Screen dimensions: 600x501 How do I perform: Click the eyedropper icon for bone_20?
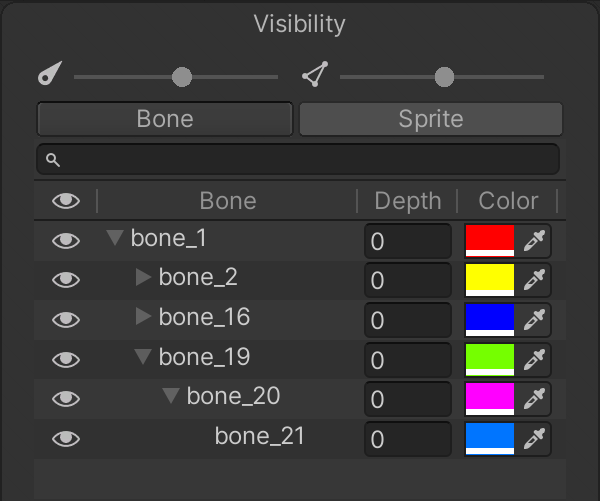pyautogui.click(x=536, y=399)
